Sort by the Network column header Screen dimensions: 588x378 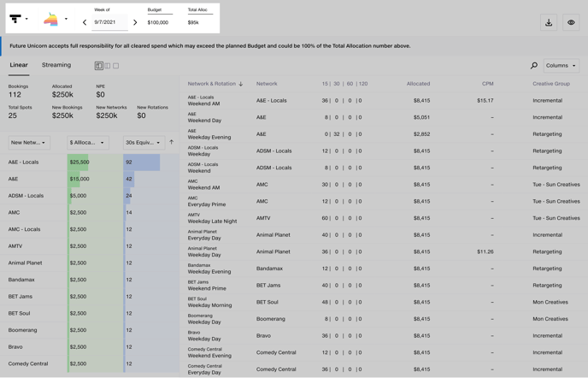(x=267, y=84)
